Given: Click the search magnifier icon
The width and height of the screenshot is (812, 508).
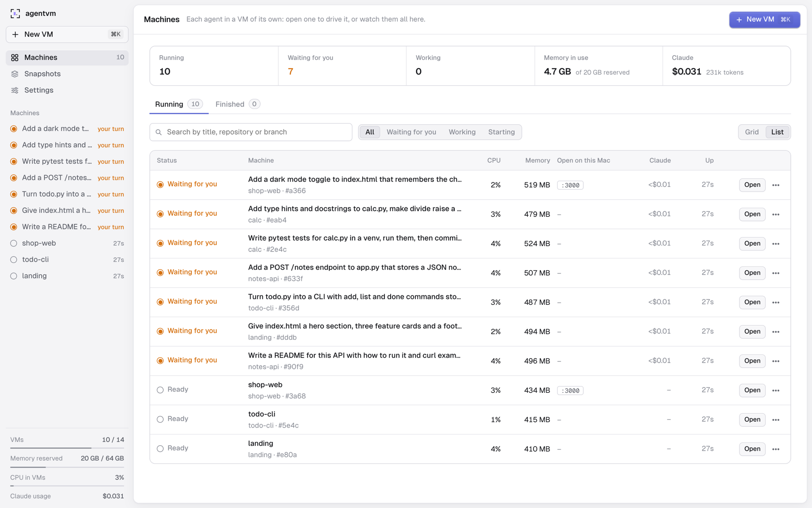Looking at the screenshot, I should point(159,132).
